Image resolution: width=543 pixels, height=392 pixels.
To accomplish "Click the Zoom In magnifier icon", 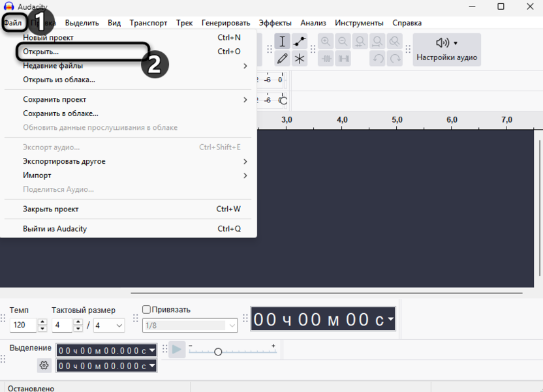I will click(326, 40).
